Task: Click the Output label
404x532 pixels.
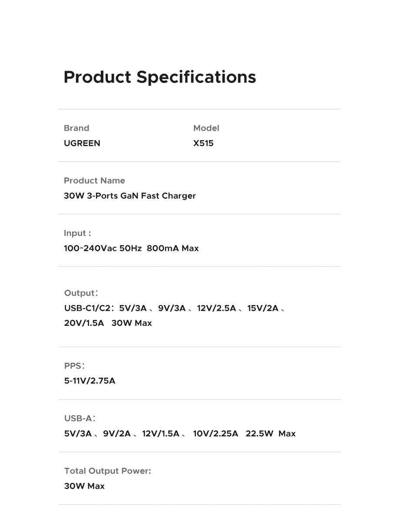Action: [81, 293]
